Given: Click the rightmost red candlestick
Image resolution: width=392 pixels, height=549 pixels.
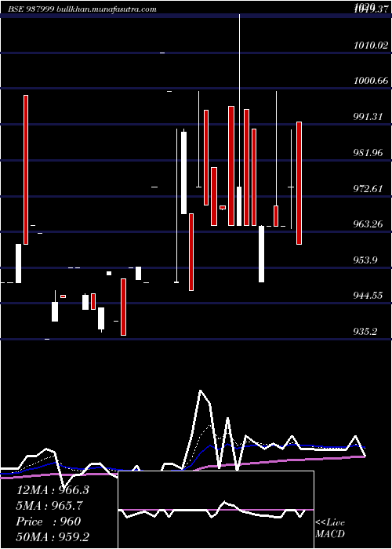Looking at the screenshot, I should pyautogui.click(x=299, y=183).
